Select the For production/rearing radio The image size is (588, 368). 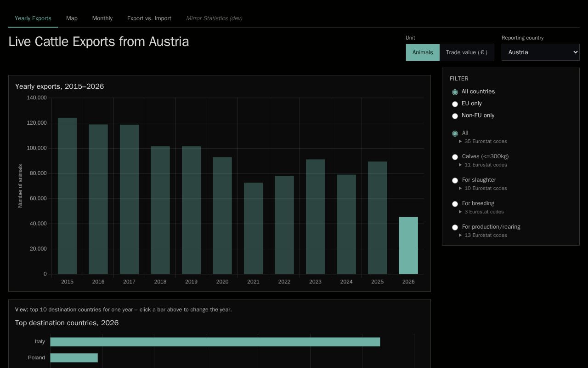tap(455, 227)
